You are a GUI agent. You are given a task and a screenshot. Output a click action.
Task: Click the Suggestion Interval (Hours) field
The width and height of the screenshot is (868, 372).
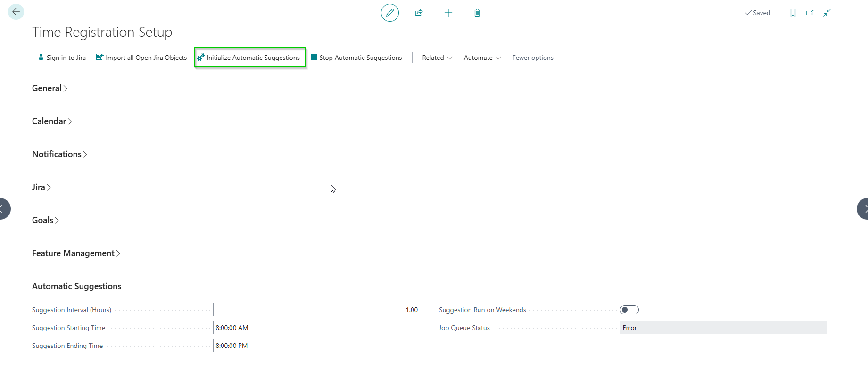[316, 310]
